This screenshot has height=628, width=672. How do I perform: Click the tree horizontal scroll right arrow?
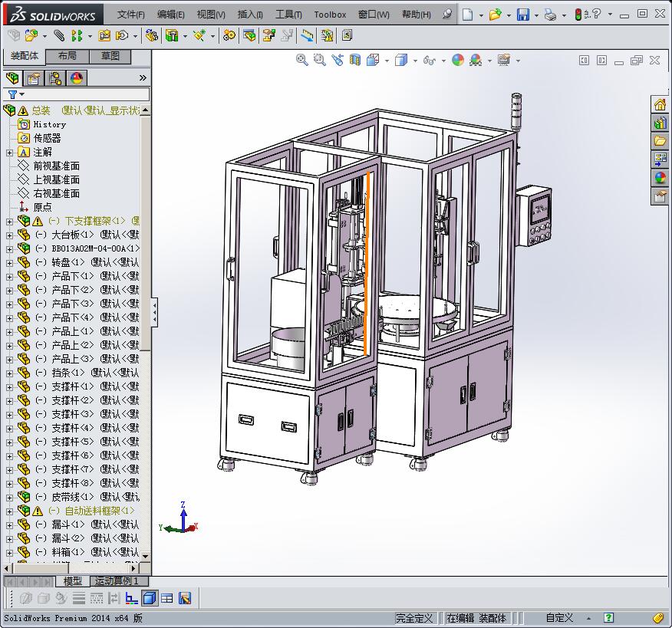point(133,568)
